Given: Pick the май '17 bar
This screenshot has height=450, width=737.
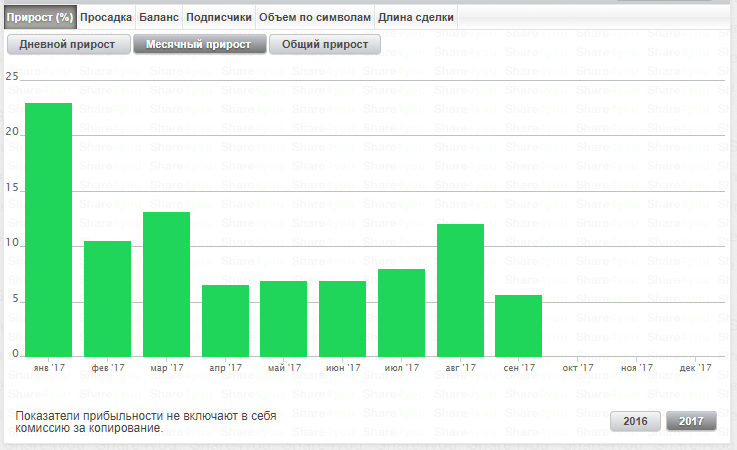Looking at the screenshot, I should click(284, 318).
